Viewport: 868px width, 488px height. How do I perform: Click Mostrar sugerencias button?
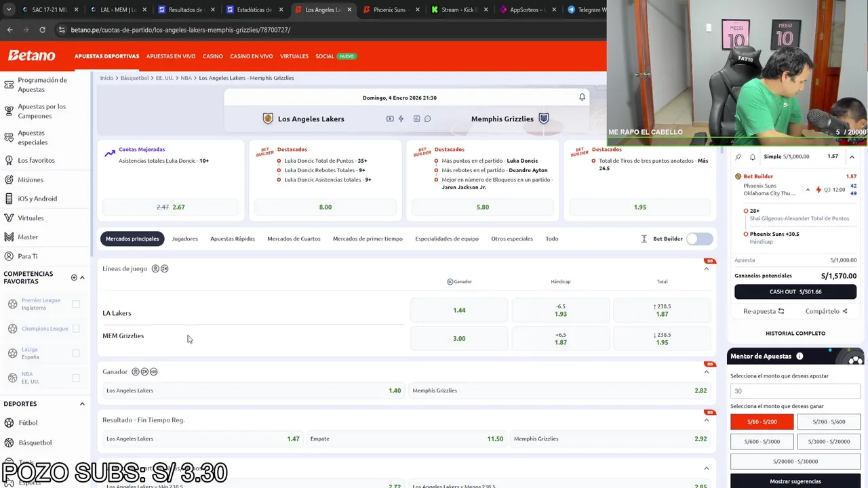(795, 481)
